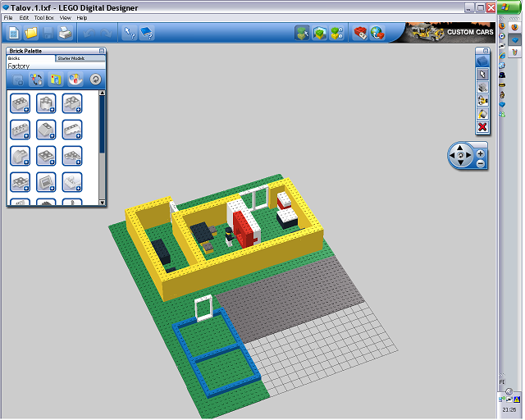Rotate camera down arrow

[460, 162]
